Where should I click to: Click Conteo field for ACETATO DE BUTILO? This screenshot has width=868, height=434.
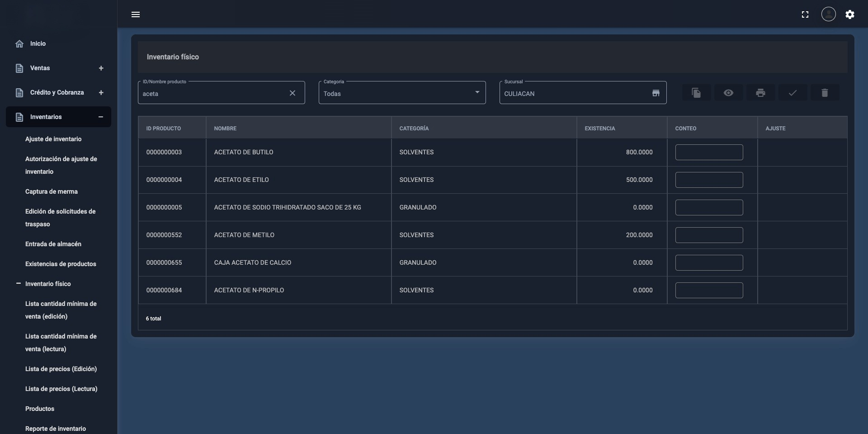click(709, 153)
